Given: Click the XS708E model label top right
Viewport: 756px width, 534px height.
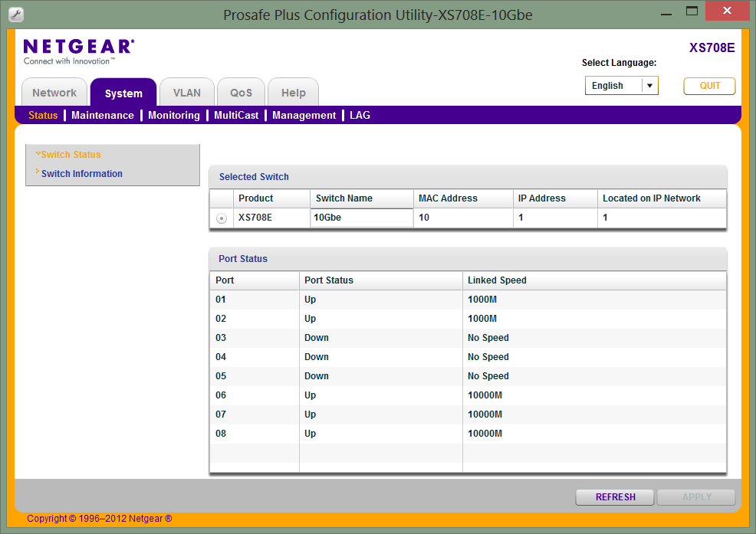Looking at the screenshot, I should tap(712, 48).
